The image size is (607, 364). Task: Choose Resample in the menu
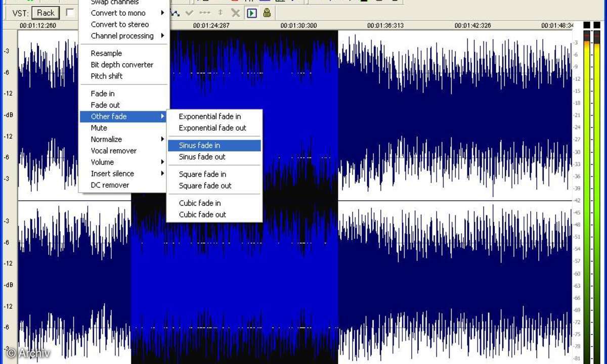tap(123, 53)
